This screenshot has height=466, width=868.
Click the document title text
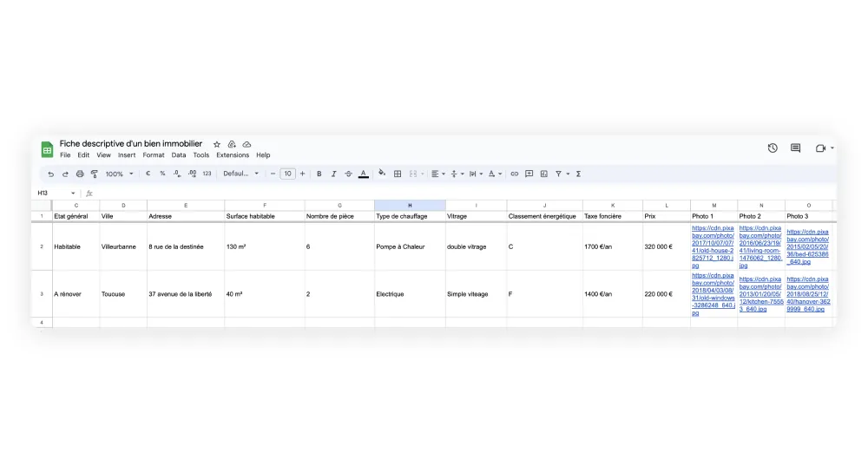coord(131,144)
